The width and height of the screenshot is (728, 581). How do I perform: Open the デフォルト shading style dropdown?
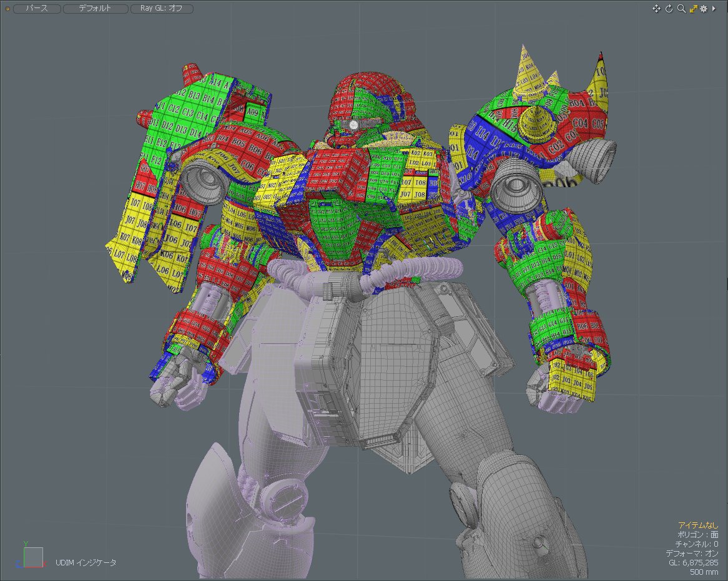click(95, 8)
